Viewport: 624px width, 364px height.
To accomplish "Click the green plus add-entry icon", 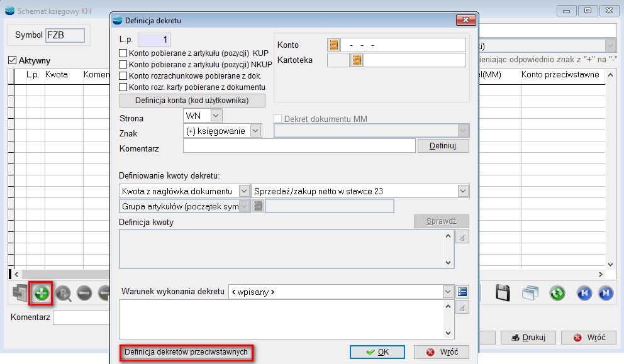I will click(x=42, y=294).
